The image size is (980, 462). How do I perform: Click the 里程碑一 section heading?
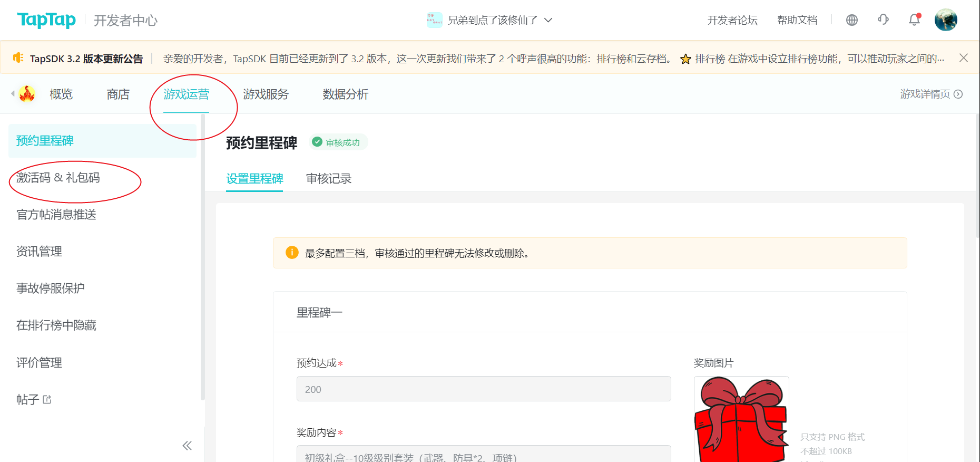pyautogui.click(x=319, y=313)
